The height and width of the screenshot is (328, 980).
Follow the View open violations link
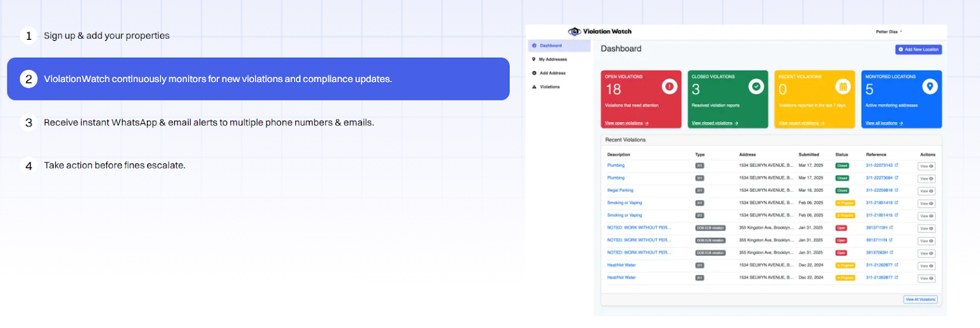[x=627, y=123]
